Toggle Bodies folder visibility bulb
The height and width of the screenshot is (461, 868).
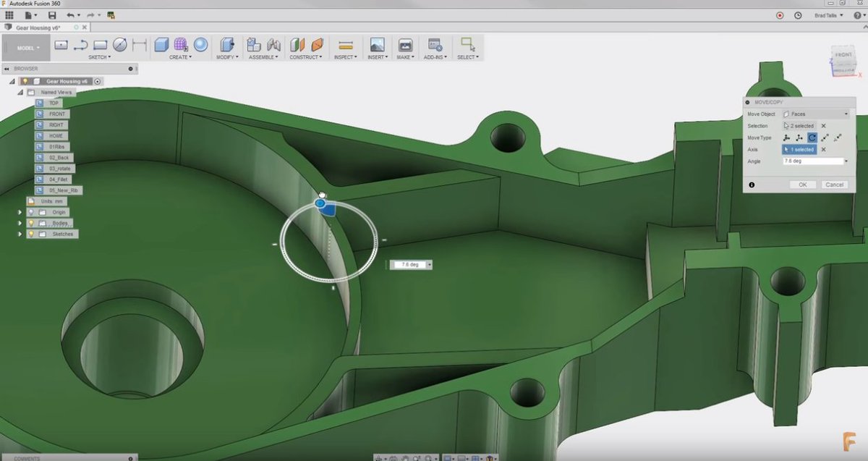(31, 223)
